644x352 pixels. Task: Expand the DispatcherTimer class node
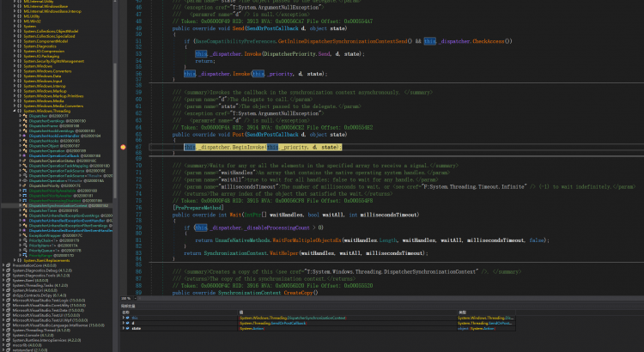point(20,211)
